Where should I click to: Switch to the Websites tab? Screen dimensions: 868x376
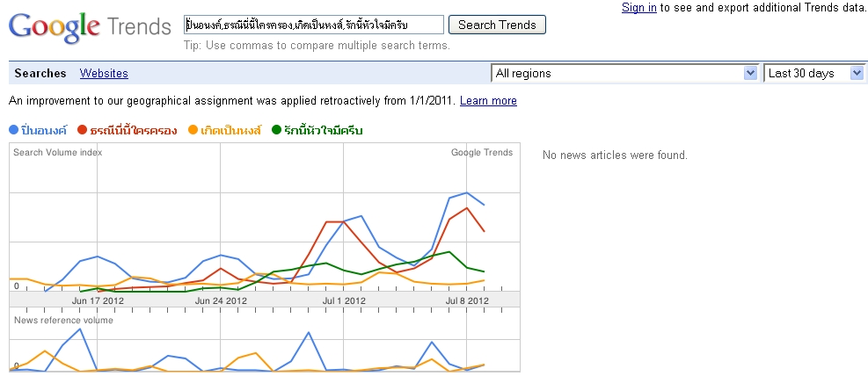click(104, 73)
